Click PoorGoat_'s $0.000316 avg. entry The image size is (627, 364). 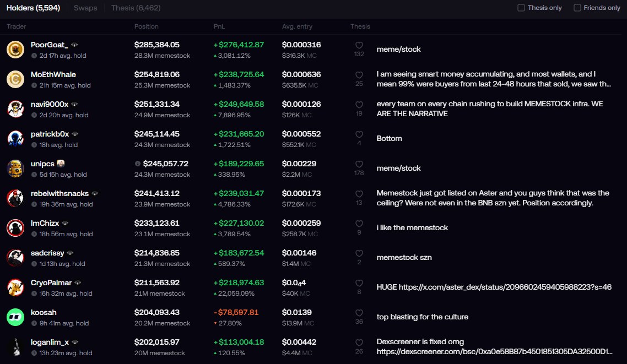(x=301, y=45)
